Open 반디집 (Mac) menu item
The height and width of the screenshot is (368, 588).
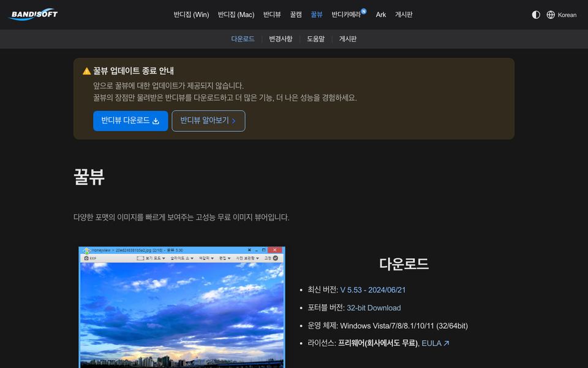click(x=236, y=15)
